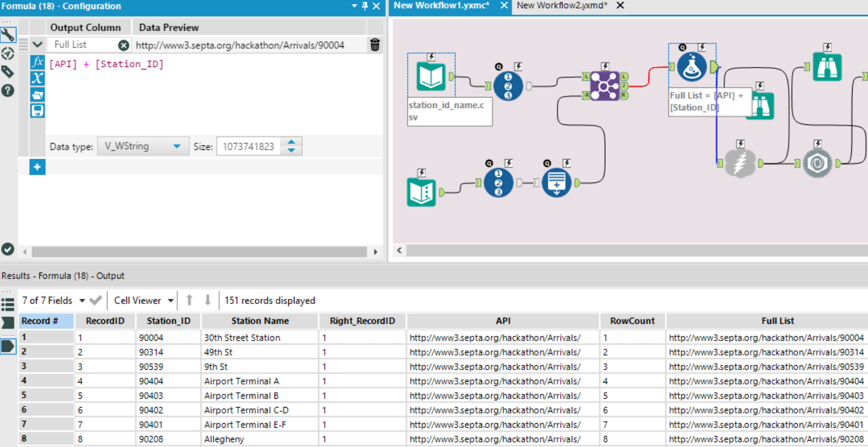This screenshot has height=447, width=868.
Task: Select the grayed Download tool on canvas
Action: (x=740, y=164)
